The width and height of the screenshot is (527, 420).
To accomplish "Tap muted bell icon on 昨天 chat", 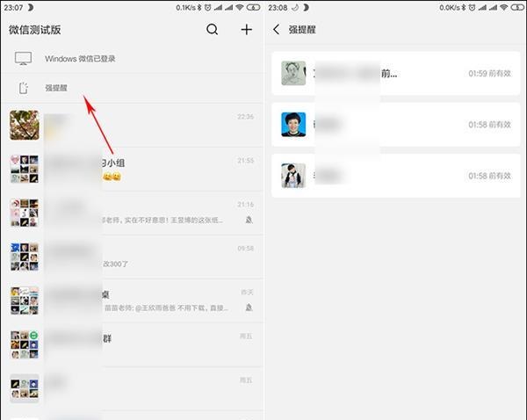I will (249, 308).
